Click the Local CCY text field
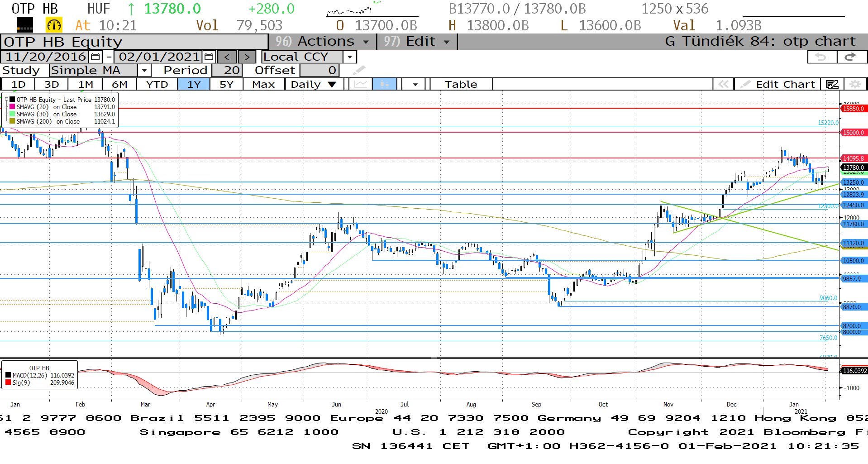Screen dimensions: 868x464 click(302, 57)
